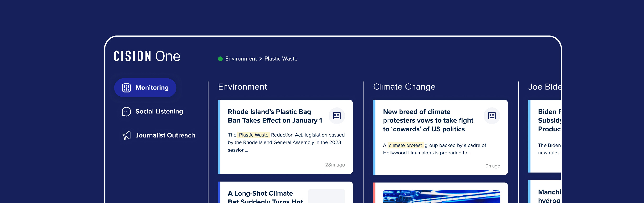Click news icon on Rhode Island article
The height and width of the screenshot is (203, 644).
(x=337, y=116)
